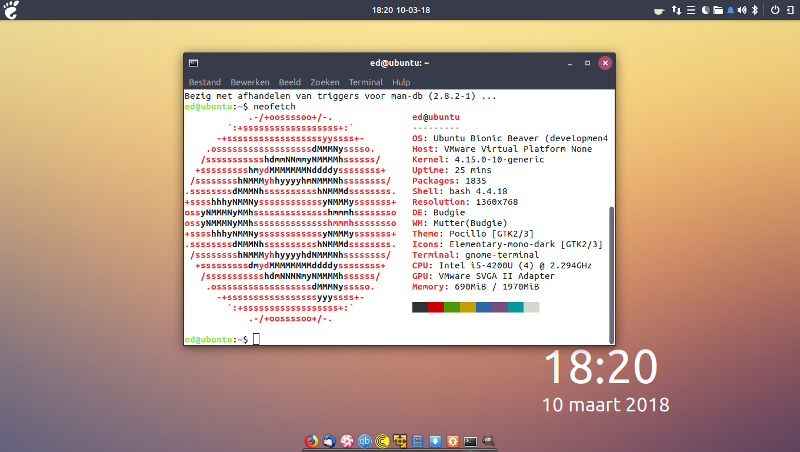Viewport: 800px width, 452px height.
Task: Click the 'DE: Budgie' line
Action: point(438,213)
